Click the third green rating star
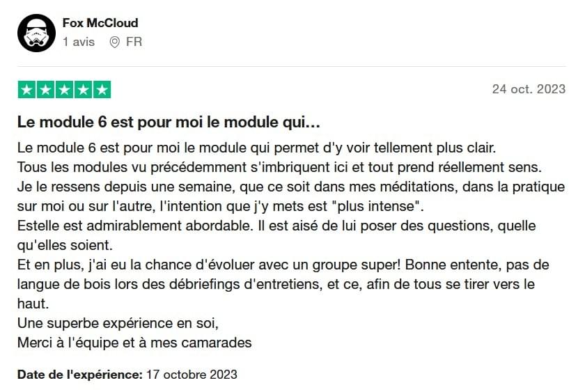Screen dimensions: 585x392 pyautogui.click(x=65, y=90)
